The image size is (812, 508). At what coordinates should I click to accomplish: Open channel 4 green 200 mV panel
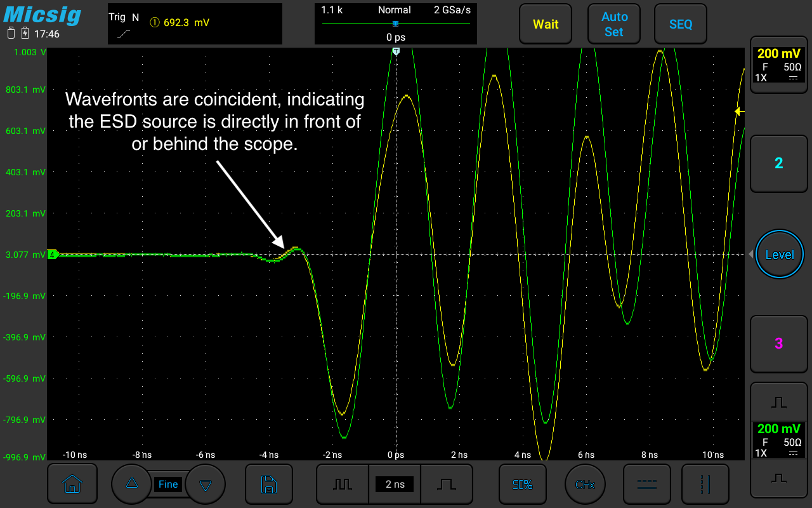pyautogui.click(x=779, y=440)
